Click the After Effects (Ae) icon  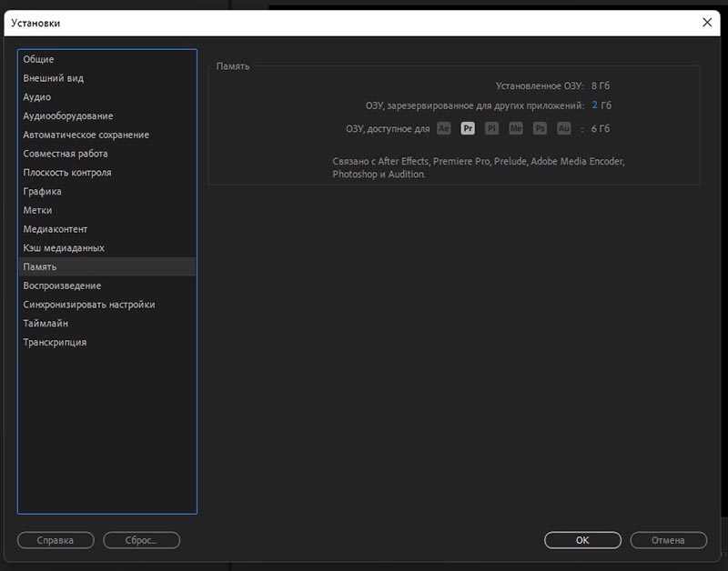pyautogui.click(x=443, y=129)
